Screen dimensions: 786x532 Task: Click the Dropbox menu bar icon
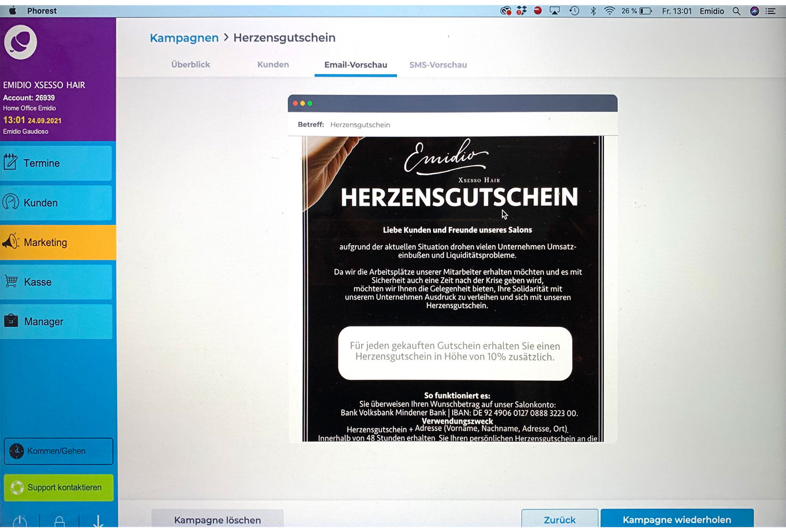pos(522,11)
